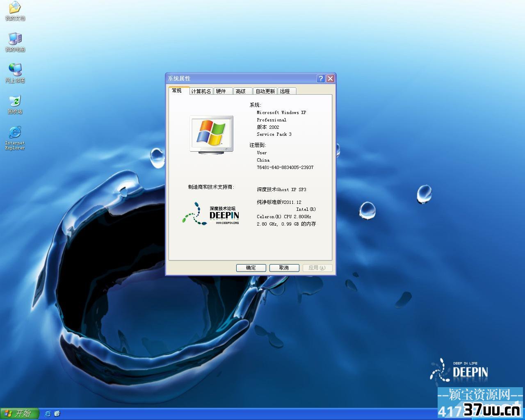525x420 pixels.
Task: Close the 系统属性 dialog
Action: coord(330,78)
